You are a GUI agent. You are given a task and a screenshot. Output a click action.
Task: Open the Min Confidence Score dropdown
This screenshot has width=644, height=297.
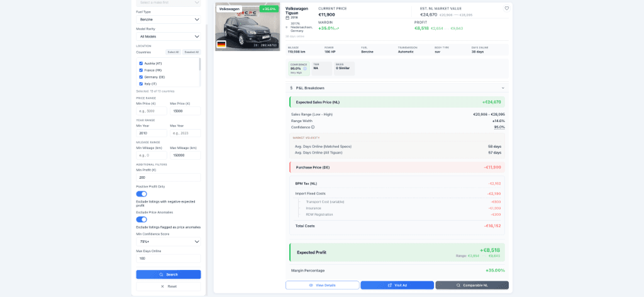coord(169,242)
